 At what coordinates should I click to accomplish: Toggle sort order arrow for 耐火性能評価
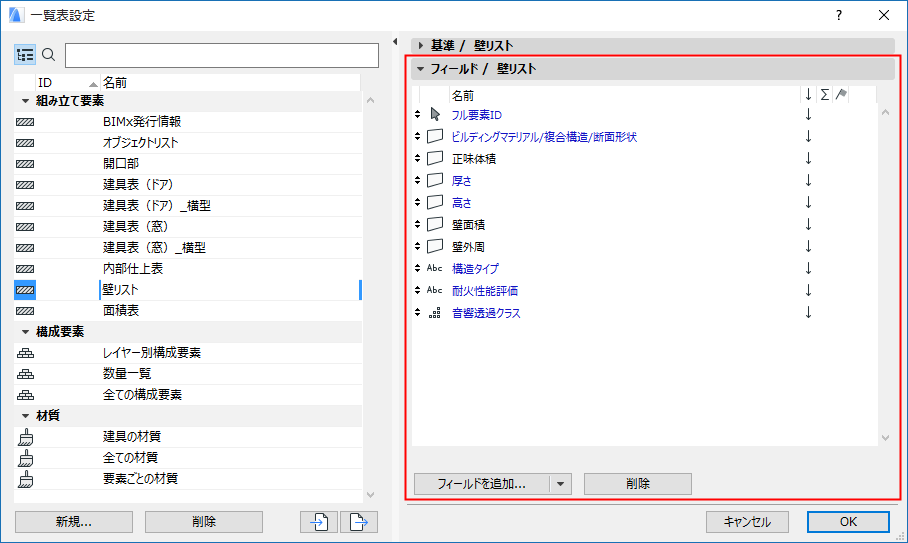tap(808, 290)
